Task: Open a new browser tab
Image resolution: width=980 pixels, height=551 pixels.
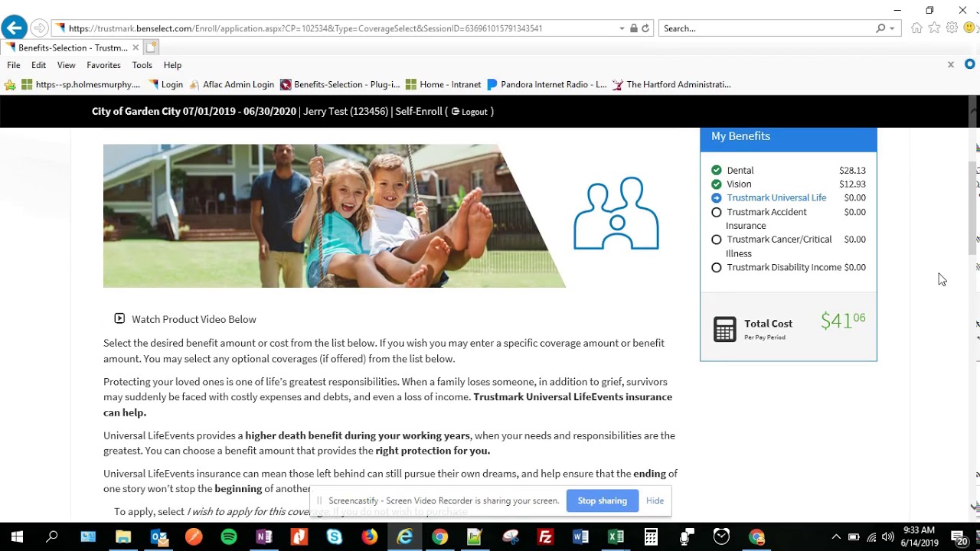Action: click(151, 47)
